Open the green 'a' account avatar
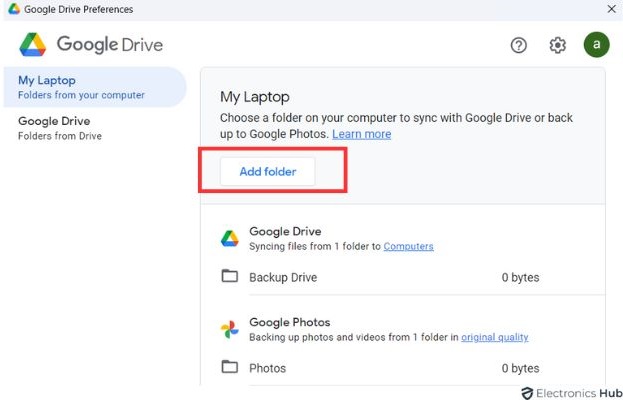The image size is (623, 400). click(596, 44)
